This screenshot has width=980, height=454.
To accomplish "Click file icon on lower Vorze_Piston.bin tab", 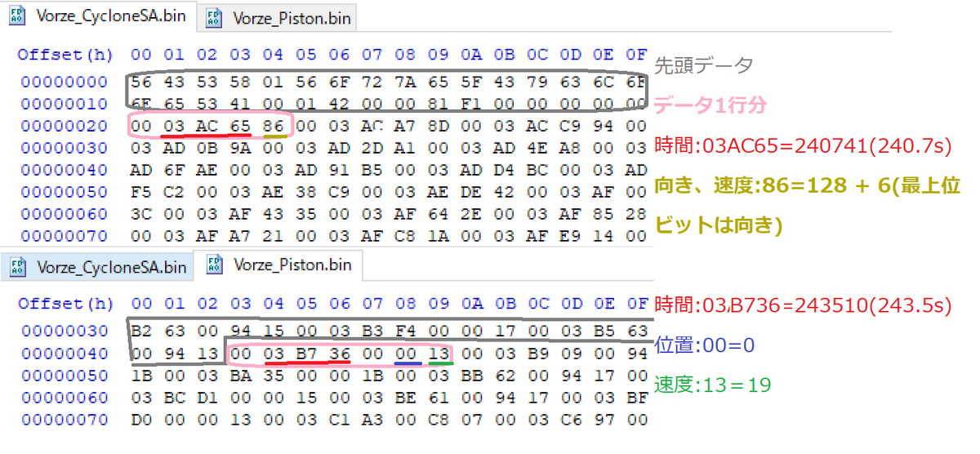I will click(x=215, y=265).
